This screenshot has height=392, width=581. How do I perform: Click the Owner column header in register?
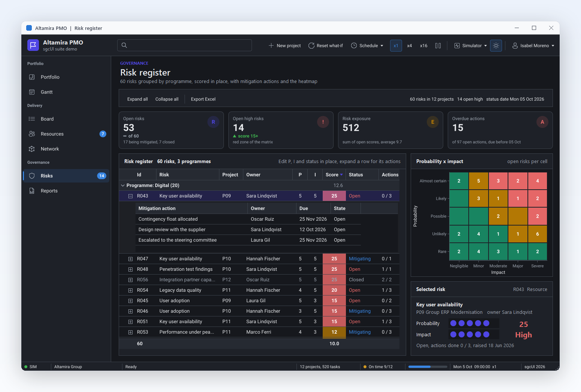[268, 175]
